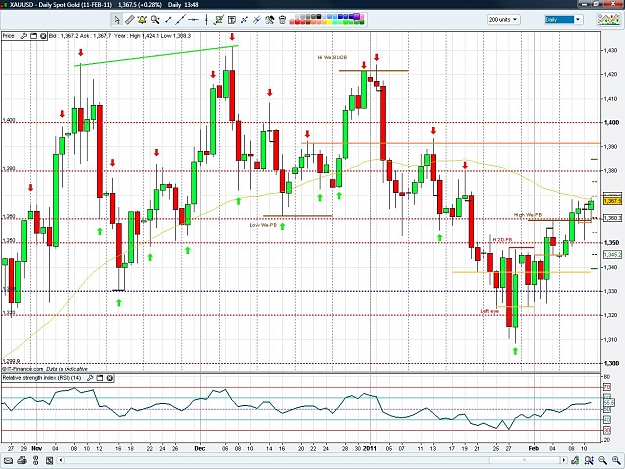
Task: Click the red 70 RSI level label
Action: click(607, 387)
